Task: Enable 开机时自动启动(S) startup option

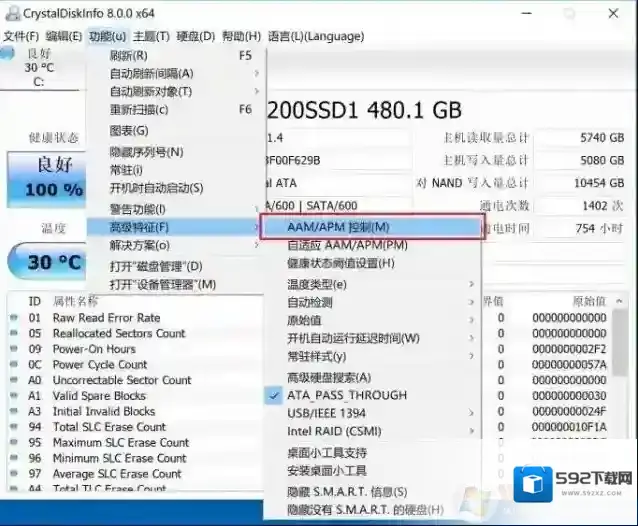Action: (x=156, y=188)
